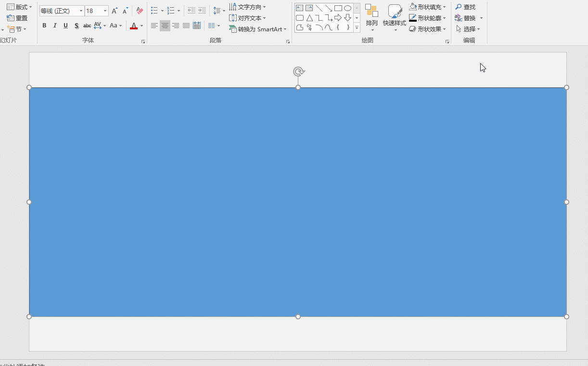This screenshot has width=588, height=366.
Task: Select the down block arrow shape
Action: pyautogui.click(x=347, y=18)
